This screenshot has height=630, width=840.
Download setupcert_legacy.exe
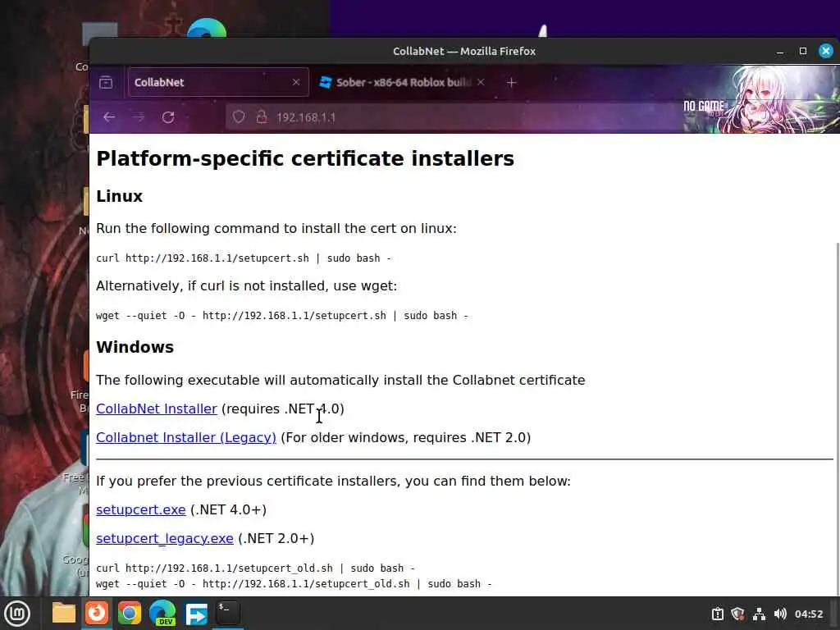tap(164, 538)
